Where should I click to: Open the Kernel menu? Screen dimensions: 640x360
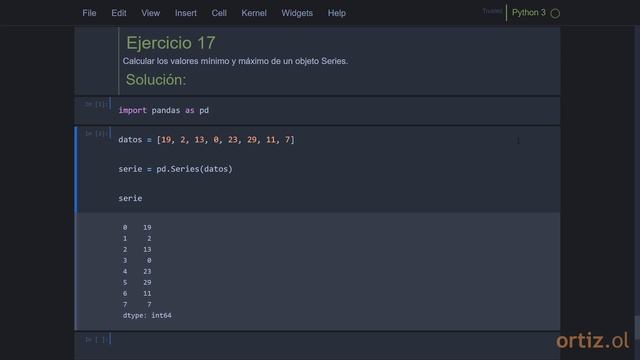(253, 13)
